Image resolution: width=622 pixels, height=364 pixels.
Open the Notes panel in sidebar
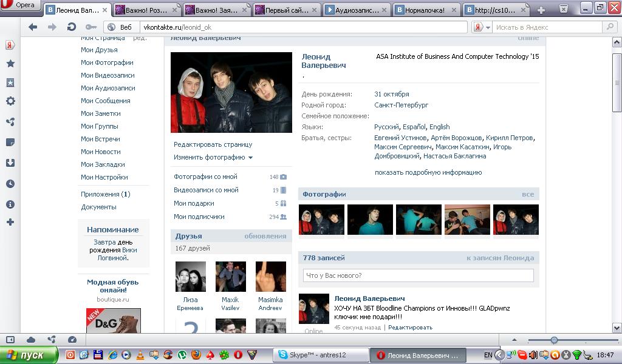click(x=10, y=143)
